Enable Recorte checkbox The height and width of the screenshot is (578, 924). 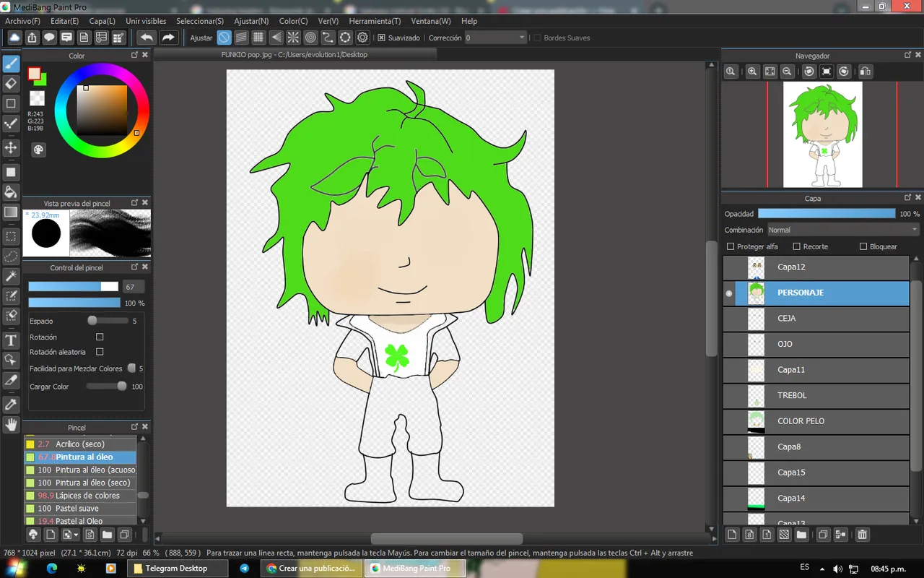796,246
